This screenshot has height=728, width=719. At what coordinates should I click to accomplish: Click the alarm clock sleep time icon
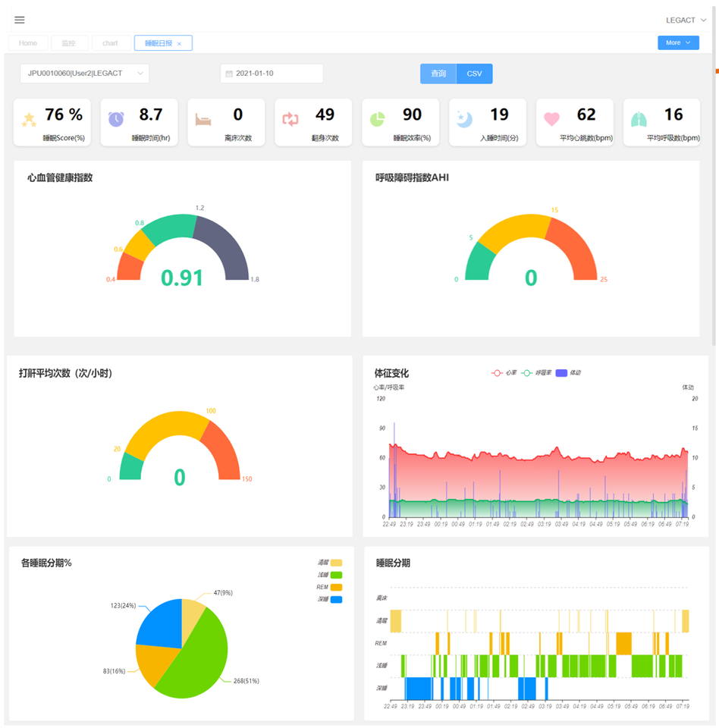116,119
